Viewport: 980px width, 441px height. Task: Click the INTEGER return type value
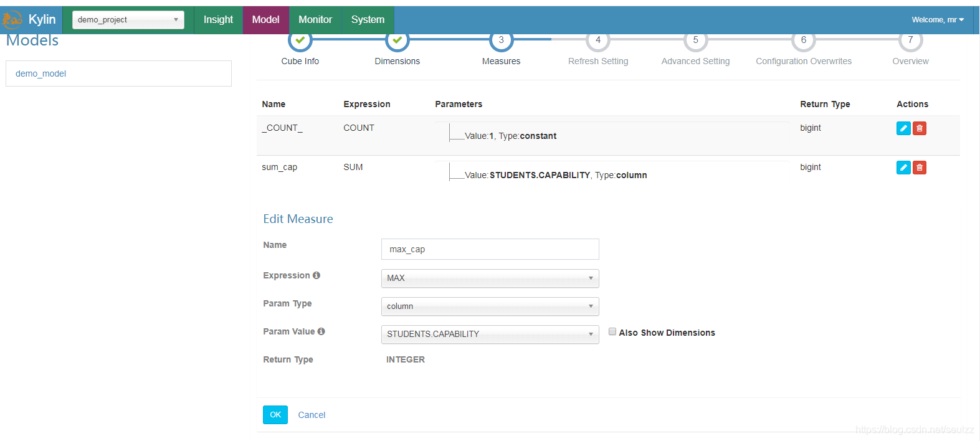click(x=406, y=359)
